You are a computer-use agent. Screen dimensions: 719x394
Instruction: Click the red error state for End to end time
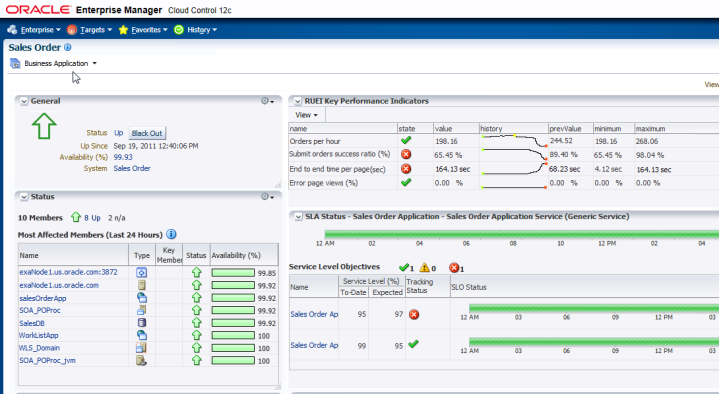[x=406, y=168]
